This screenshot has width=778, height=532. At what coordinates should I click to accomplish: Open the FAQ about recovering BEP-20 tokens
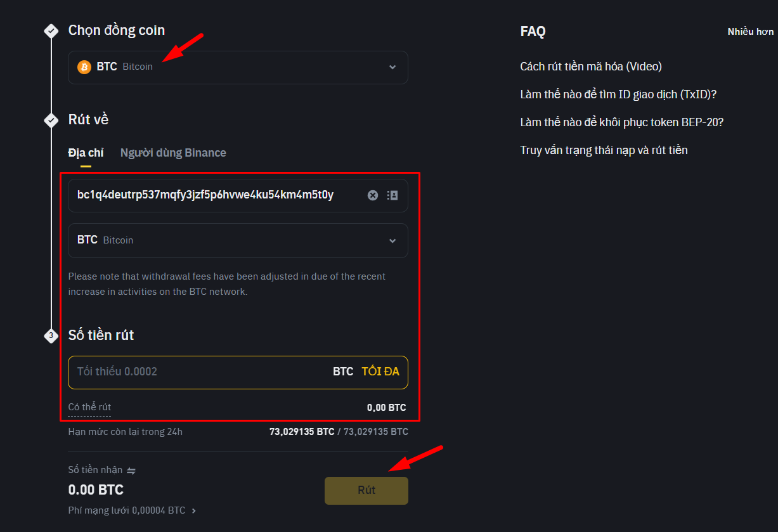click(621, 122)
